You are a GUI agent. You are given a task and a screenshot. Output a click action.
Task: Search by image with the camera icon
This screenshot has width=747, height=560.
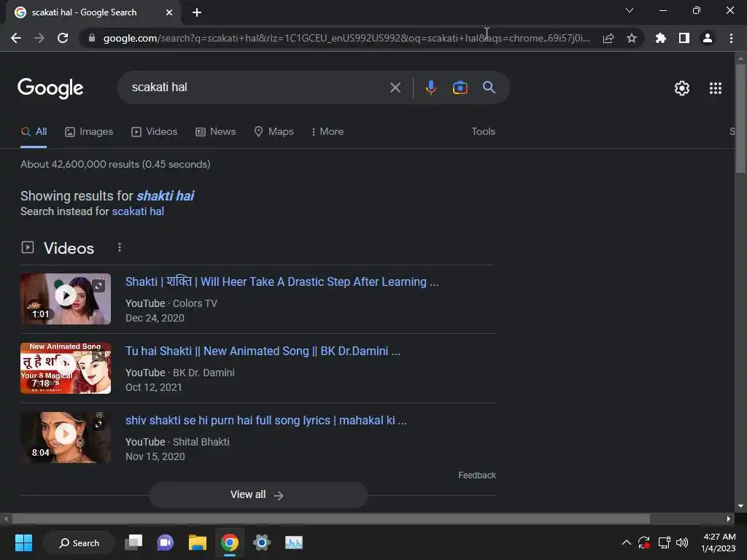coord(460,87)
